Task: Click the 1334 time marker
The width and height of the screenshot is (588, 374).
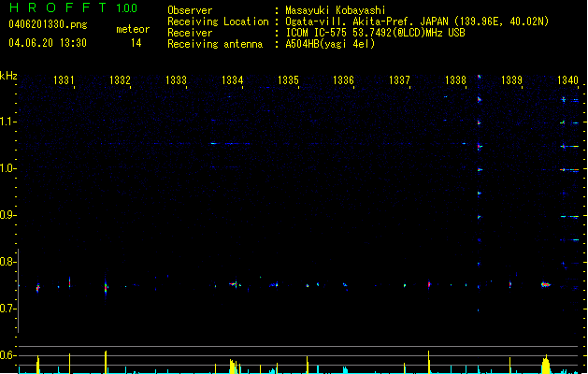Action: tap(232, 80)
